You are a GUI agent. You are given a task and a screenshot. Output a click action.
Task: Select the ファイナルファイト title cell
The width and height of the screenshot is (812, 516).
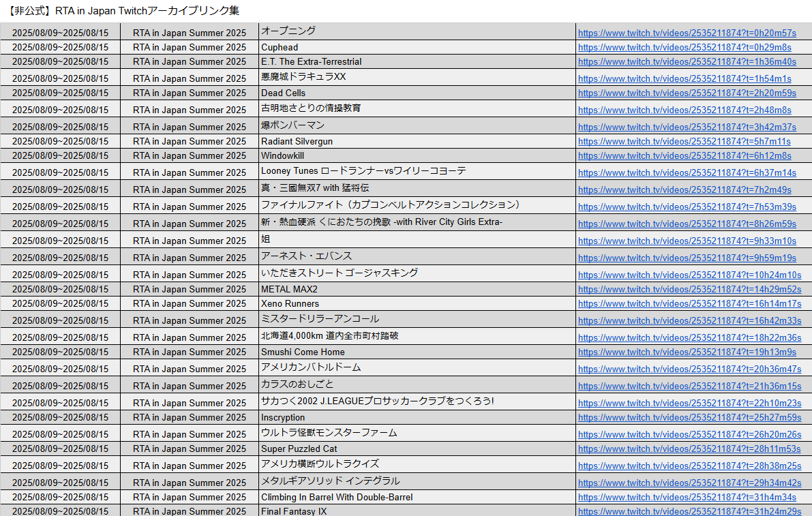tap(417, 205)
